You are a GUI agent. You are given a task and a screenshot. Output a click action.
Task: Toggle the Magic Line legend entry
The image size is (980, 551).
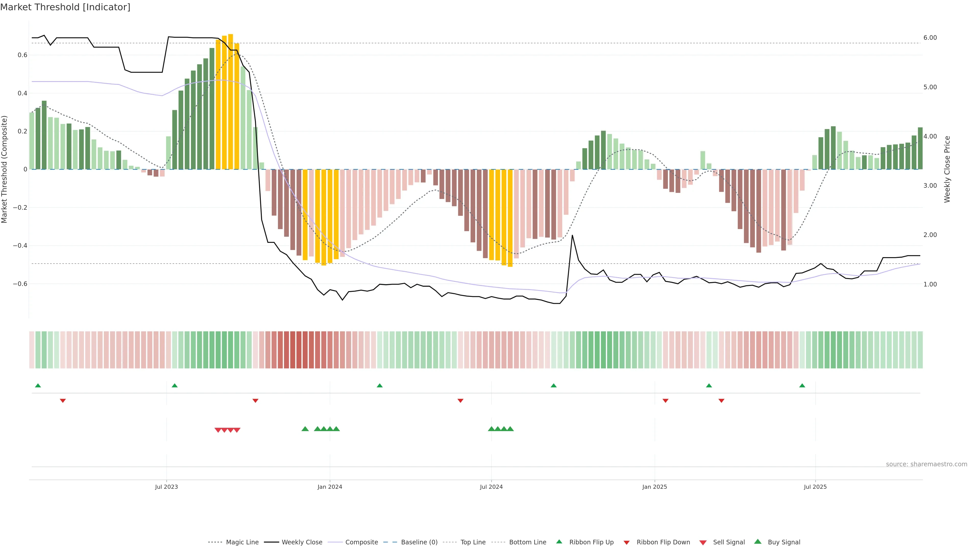[x=242, y=542]
